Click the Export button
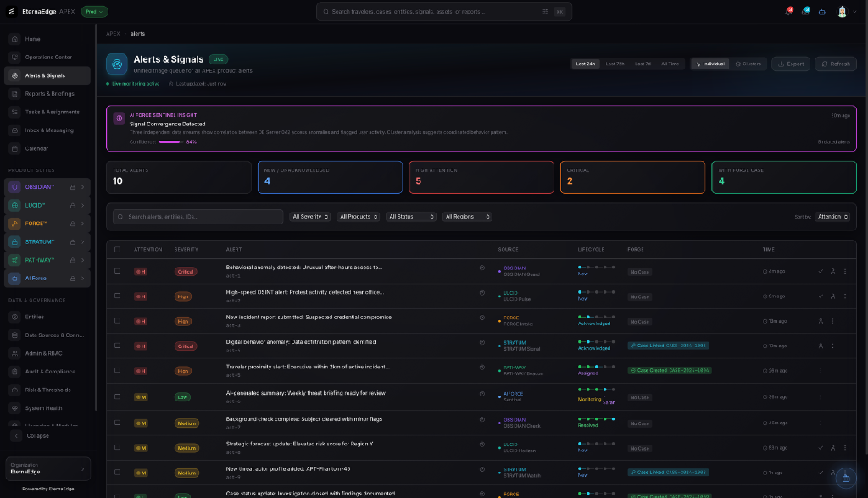Screen dimensions: 868x498 (791, 64)
